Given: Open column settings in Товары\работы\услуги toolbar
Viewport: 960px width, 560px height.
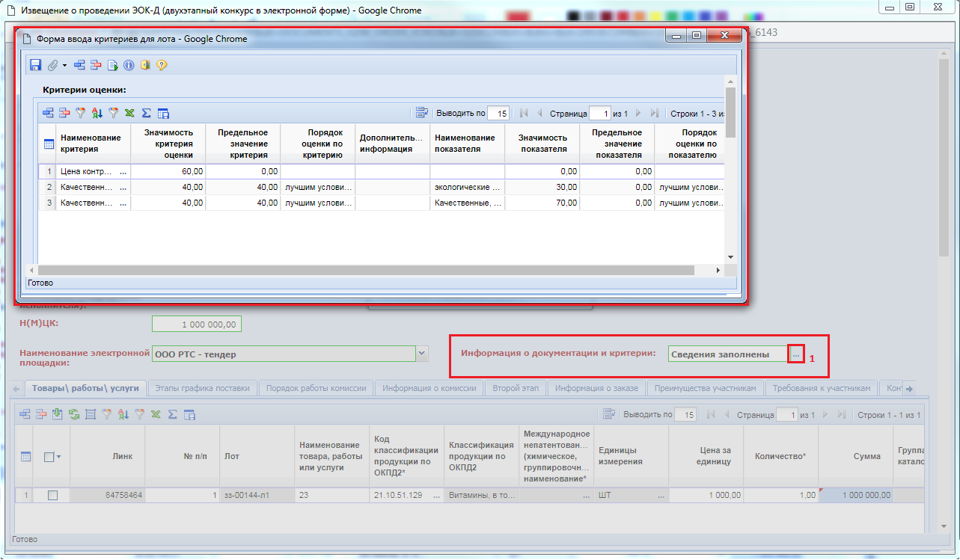Looking at the screenshot, I should click(x=189, y=413).
